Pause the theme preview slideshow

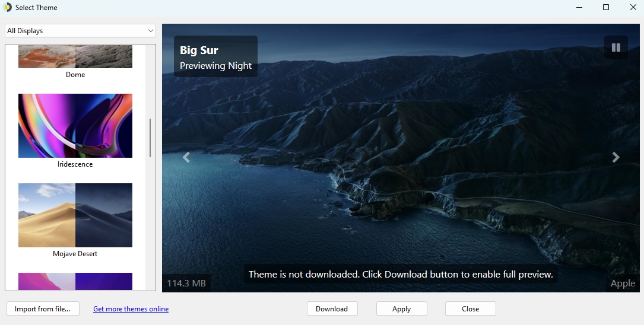click(x=616, y=47)
